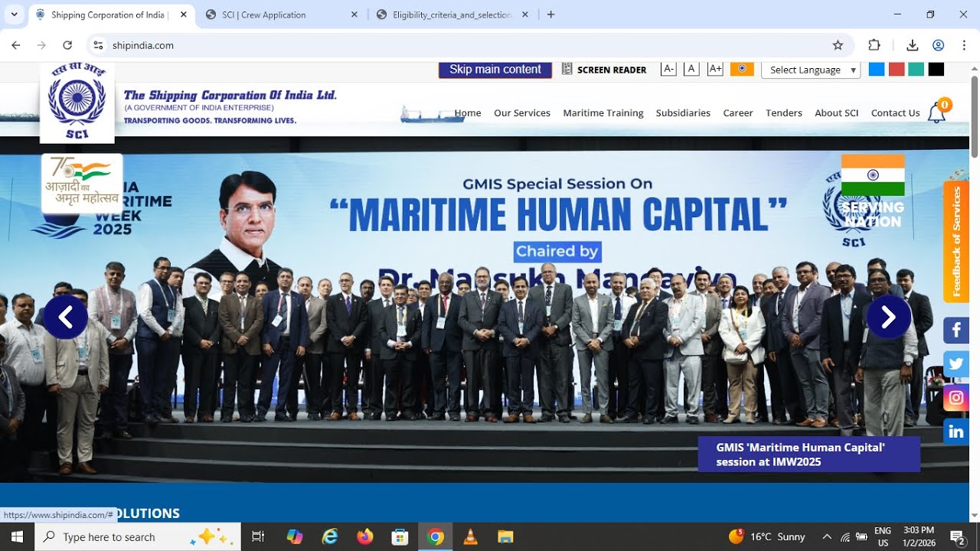This screenshot has width=980, height=551.
Task: Open the Select Language dropdown
Action: click(x=811, y=70)
